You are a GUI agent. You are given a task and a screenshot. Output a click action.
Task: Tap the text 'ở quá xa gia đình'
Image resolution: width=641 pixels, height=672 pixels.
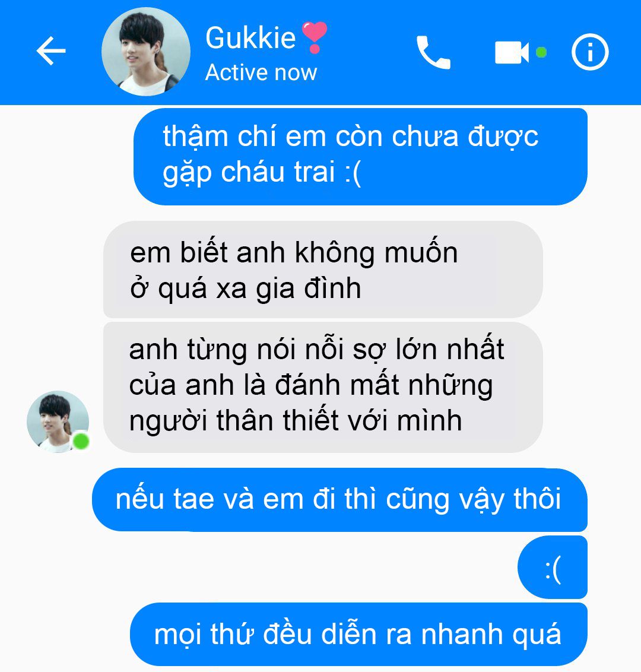click(x=246, y=288)
